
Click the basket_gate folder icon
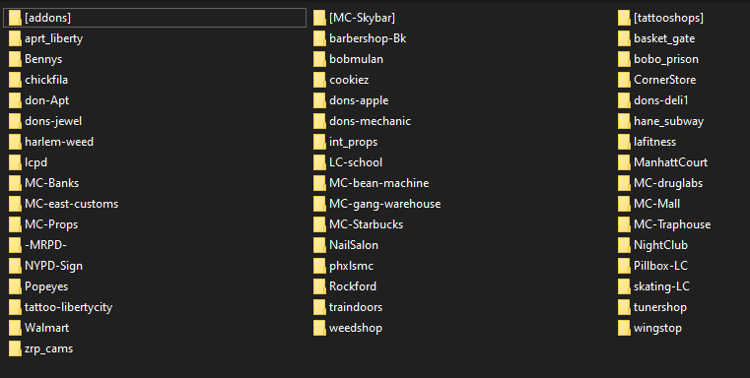(624, 39)
